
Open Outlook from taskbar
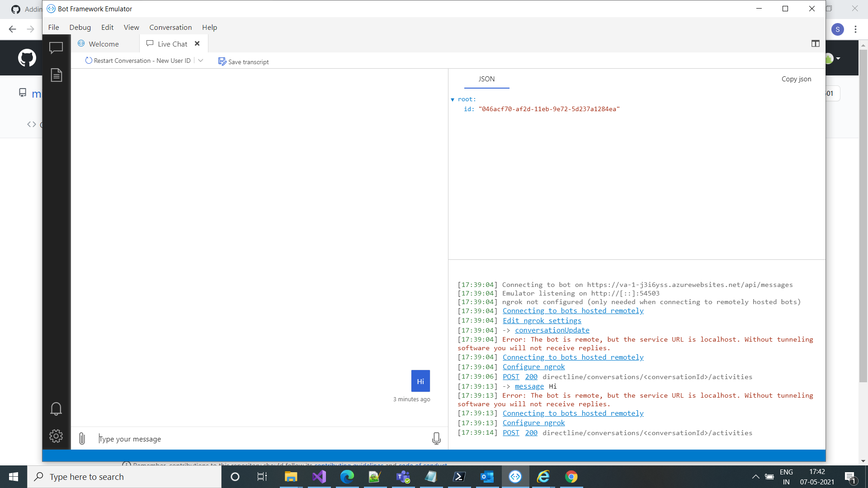click(x=487, y=477)
